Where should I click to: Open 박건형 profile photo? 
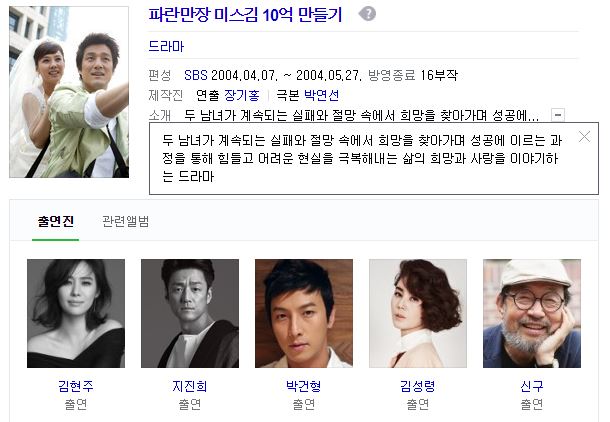pyautogui.click(x=304, y=313)
